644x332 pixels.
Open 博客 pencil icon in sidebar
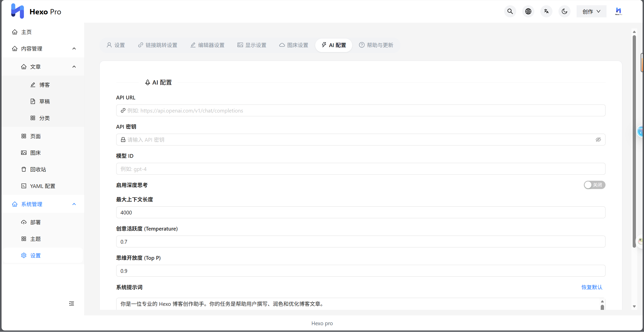point(33,85)
